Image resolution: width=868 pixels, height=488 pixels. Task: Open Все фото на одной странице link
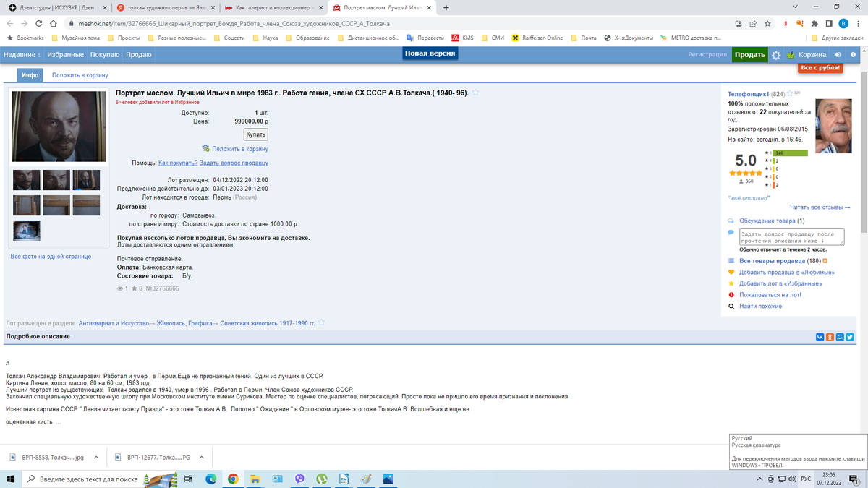(51, 257)
